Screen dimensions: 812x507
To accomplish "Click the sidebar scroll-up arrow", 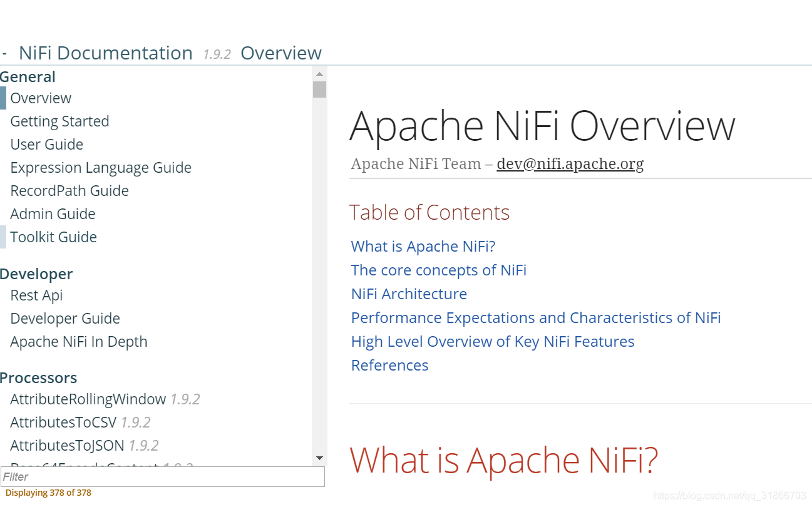I will click(319, 73).
